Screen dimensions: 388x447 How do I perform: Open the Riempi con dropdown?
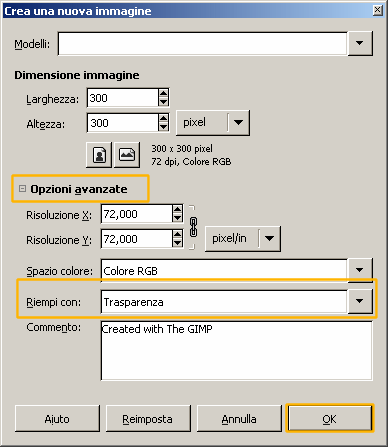pyautogui.click(x=360, y=301)
